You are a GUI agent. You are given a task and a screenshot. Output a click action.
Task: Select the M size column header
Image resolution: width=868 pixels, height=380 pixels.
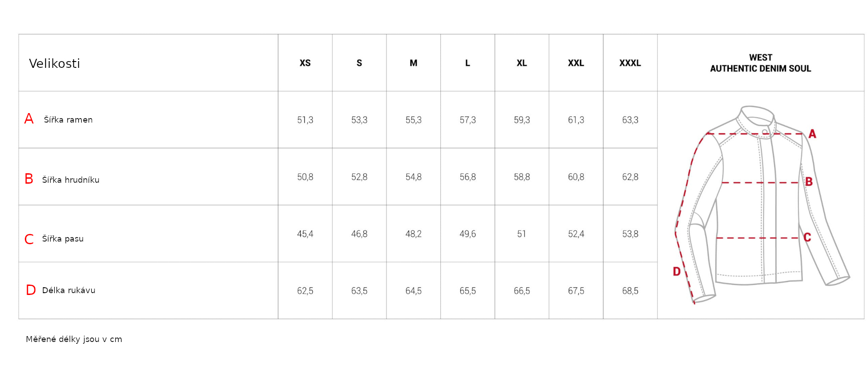[413, 63]
